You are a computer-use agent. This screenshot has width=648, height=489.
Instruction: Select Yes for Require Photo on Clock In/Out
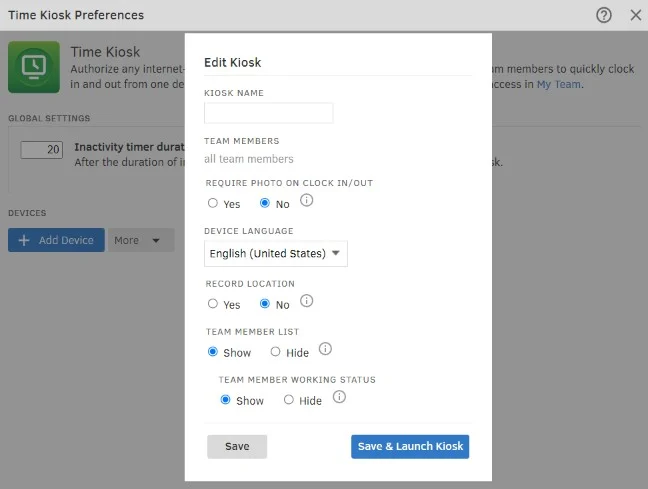tap(213, 203)
